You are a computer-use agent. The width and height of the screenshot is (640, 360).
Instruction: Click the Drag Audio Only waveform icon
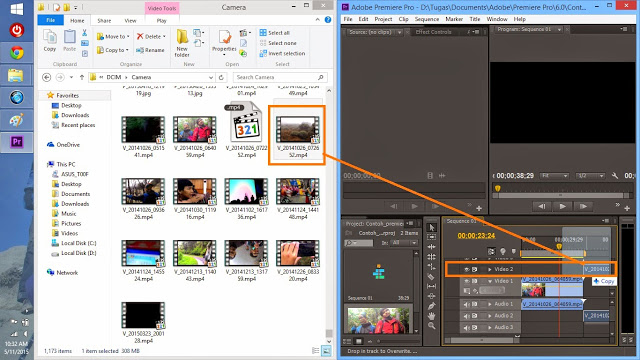click(442, 176)
